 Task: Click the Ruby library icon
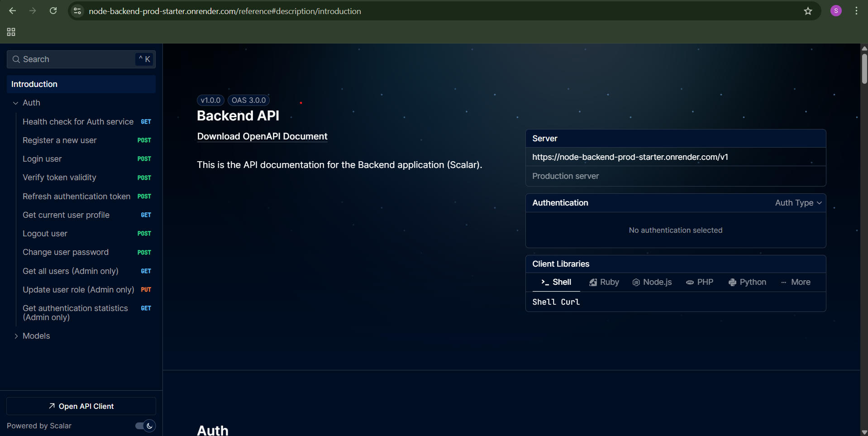593,283
